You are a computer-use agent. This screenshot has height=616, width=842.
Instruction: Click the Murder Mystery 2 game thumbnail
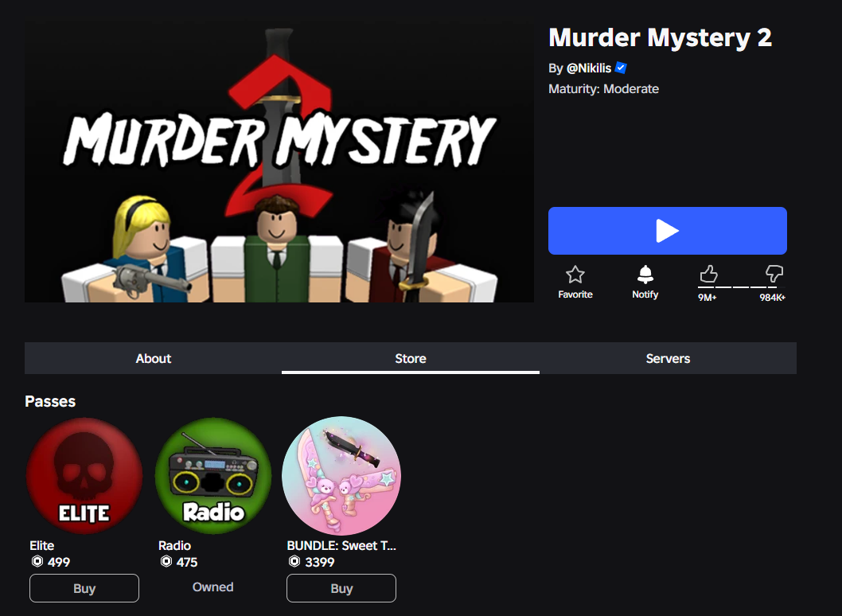[x=279, y=161]
